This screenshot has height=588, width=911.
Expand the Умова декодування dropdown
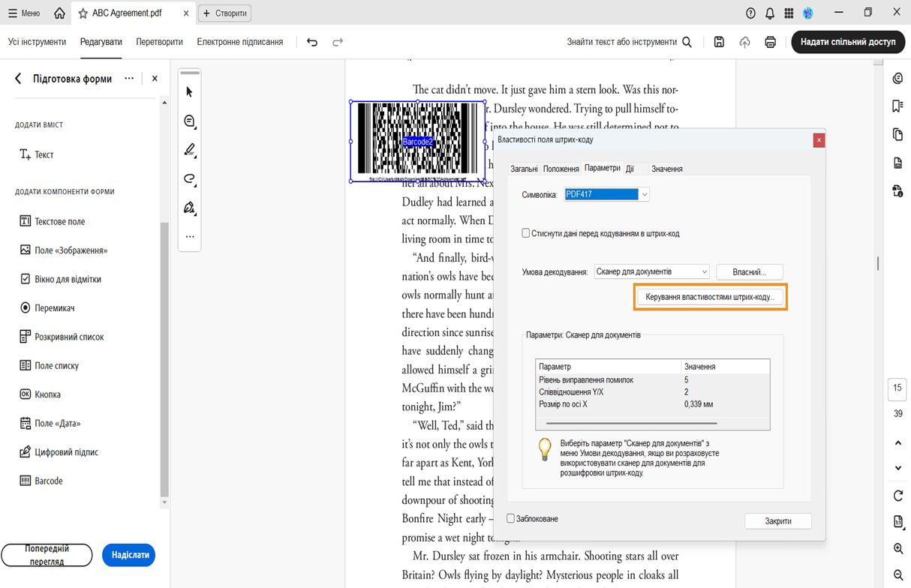point(704,271)
